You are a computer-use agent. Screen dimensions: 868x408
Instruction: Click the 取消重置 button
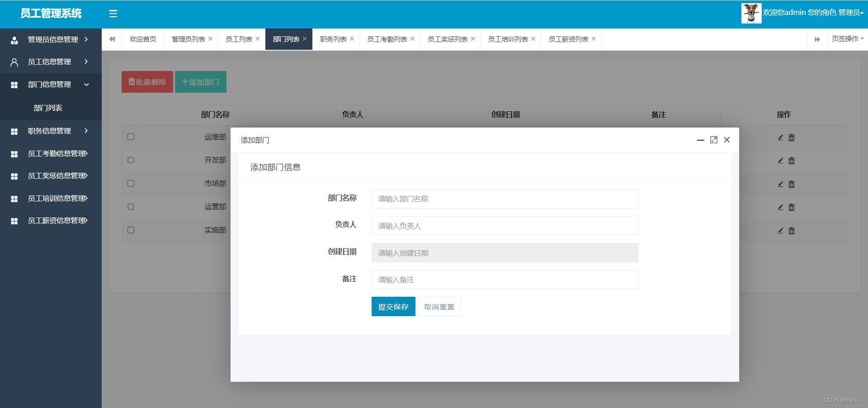click(439, 307)
